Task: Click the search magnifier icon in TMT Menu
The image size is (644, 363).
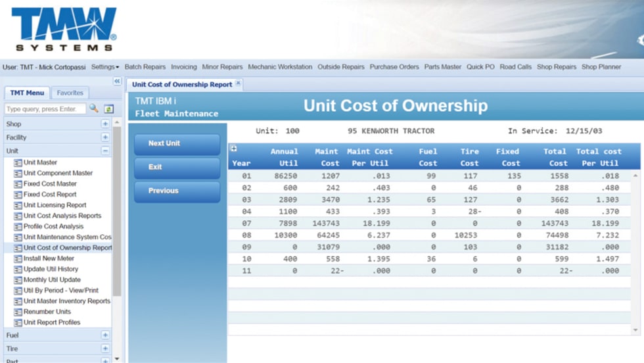Action: (94, 109)
